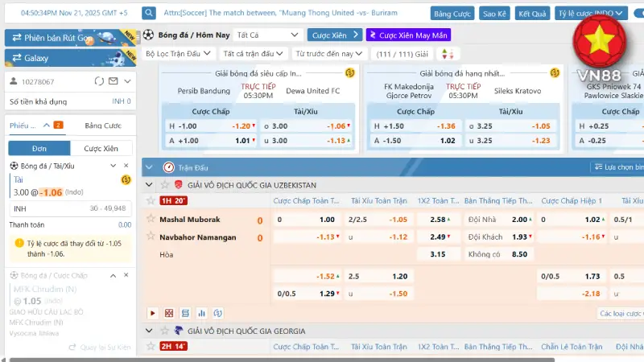Click the live stream play icon under Uzbekistan match
644x362 pixels.
pos(153,313)
